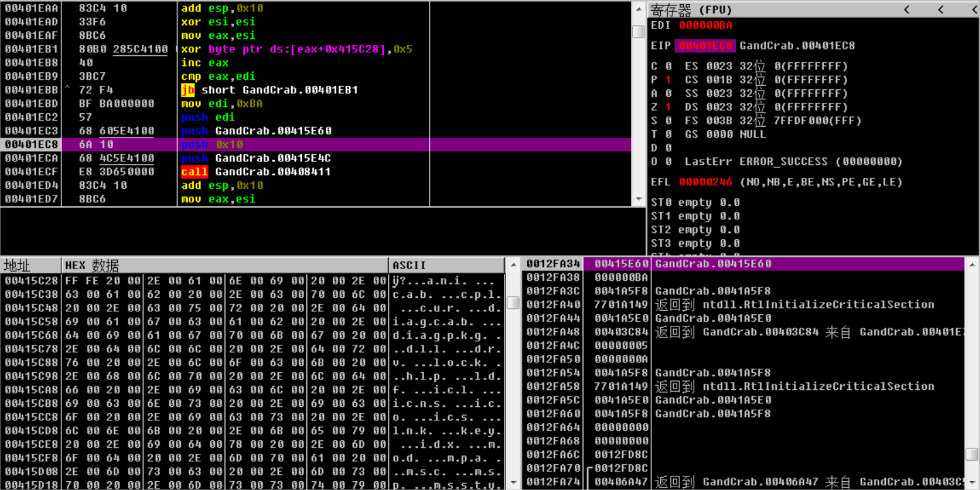Select the dump row at address 00415D08
Image resolution: width=980 pixels, height=490 pixels.
(253, 472)
